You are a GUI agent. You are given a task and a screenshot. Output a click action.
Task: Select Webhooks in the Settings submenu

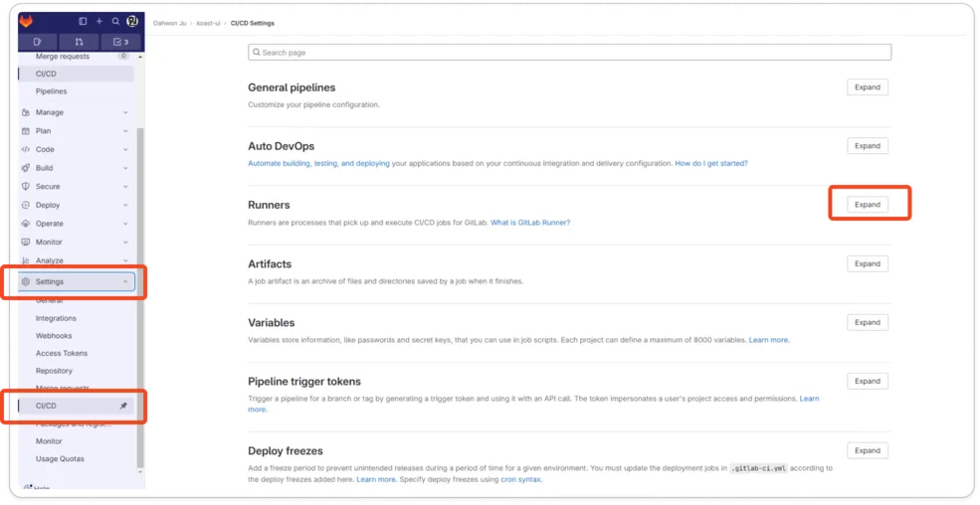coord(54,336)
